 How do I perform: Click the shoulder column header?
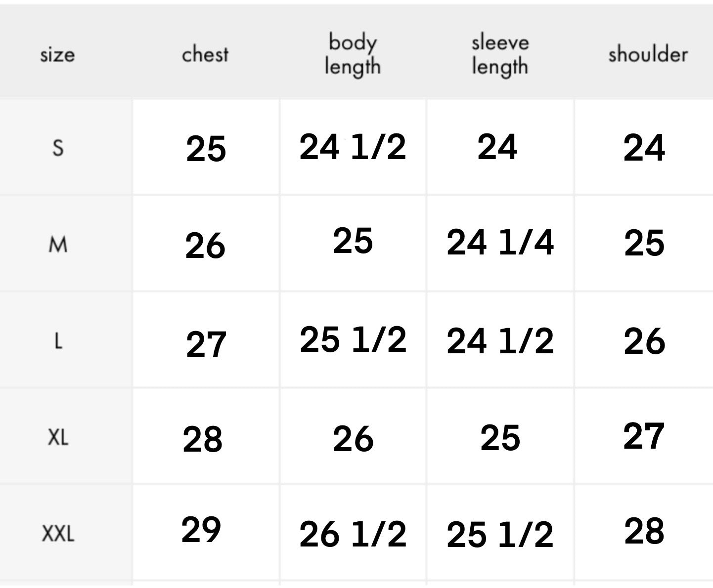pos(648,54)
